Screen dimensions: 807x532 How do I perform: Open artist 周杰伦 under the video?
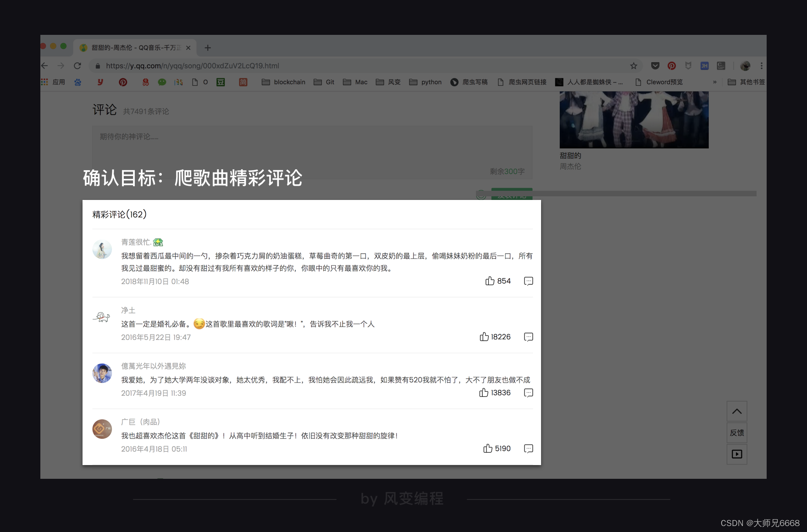tap(570, 166)
